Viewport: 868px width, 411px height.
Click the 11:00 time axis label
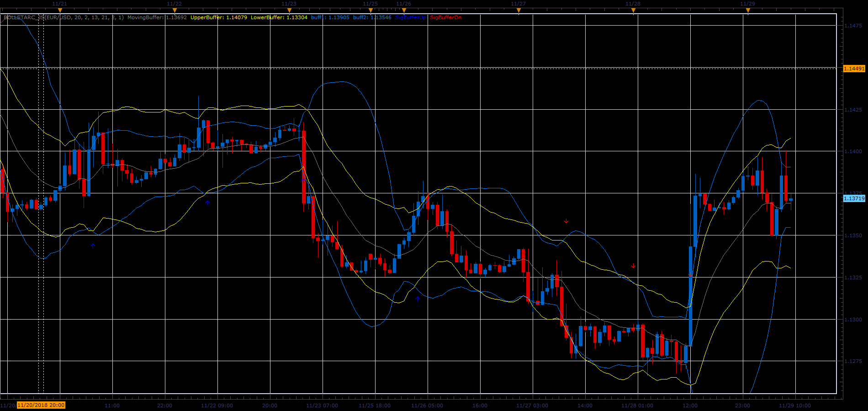click(x=112, y=406)
